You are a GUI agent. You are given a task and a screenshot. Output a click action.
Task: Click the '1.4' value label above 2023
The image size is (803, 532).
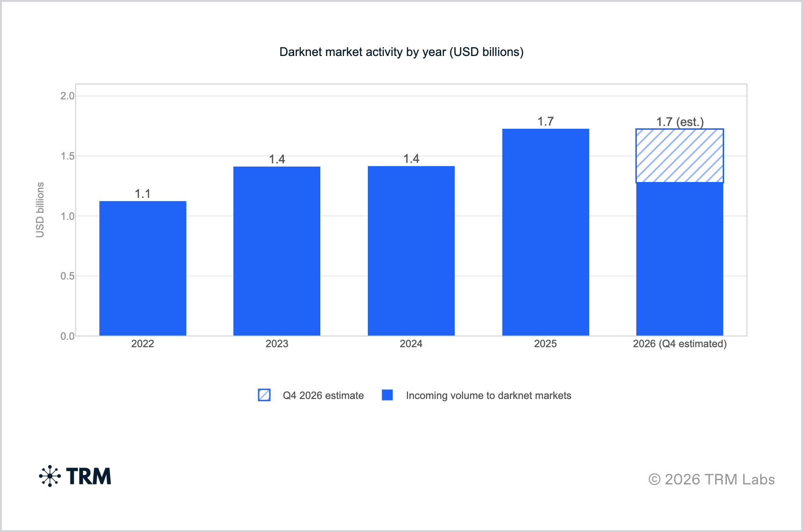tap(277, 159)
